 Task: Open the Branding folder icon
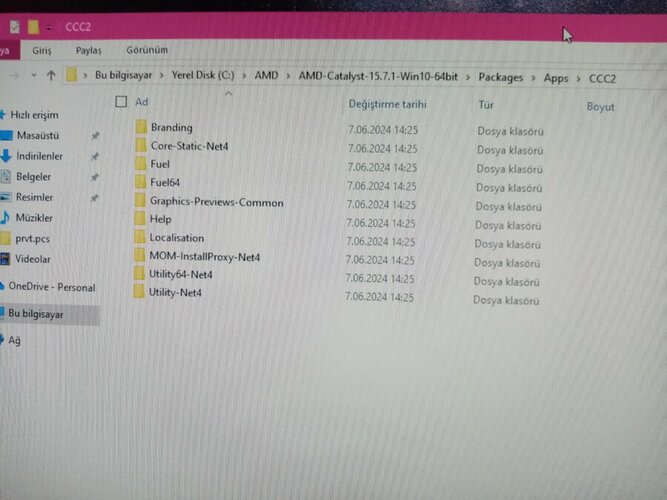(x=141, y=127)
